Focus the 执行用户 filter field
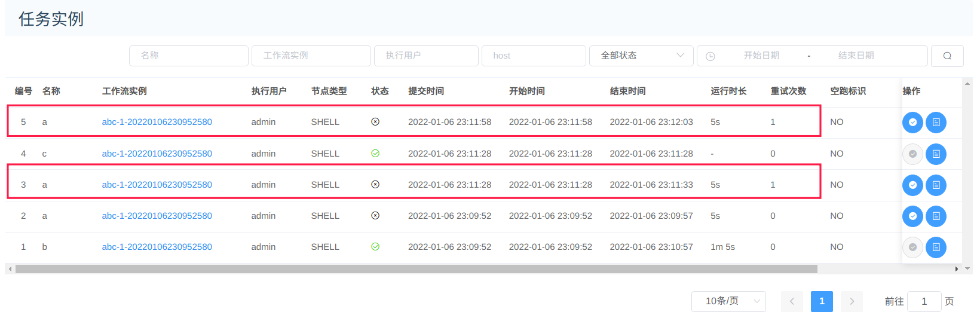 coord(426,56)
